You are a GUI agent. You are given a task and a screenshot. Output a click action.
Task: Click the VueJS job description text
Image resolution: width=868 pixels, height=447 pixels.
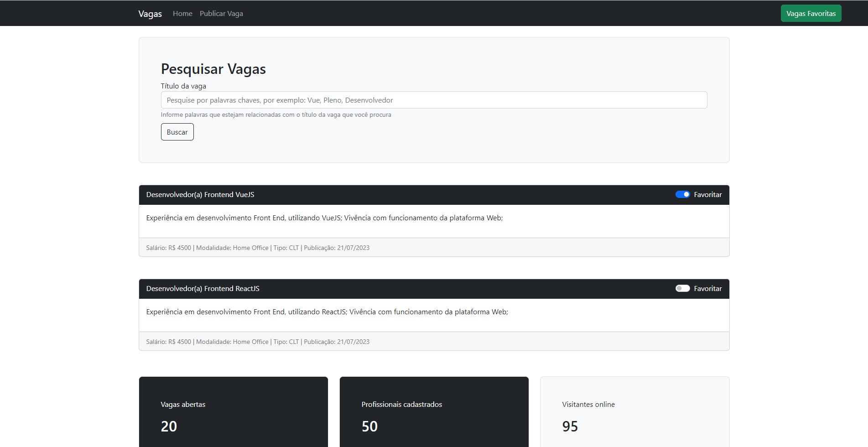tap(324, 218)
